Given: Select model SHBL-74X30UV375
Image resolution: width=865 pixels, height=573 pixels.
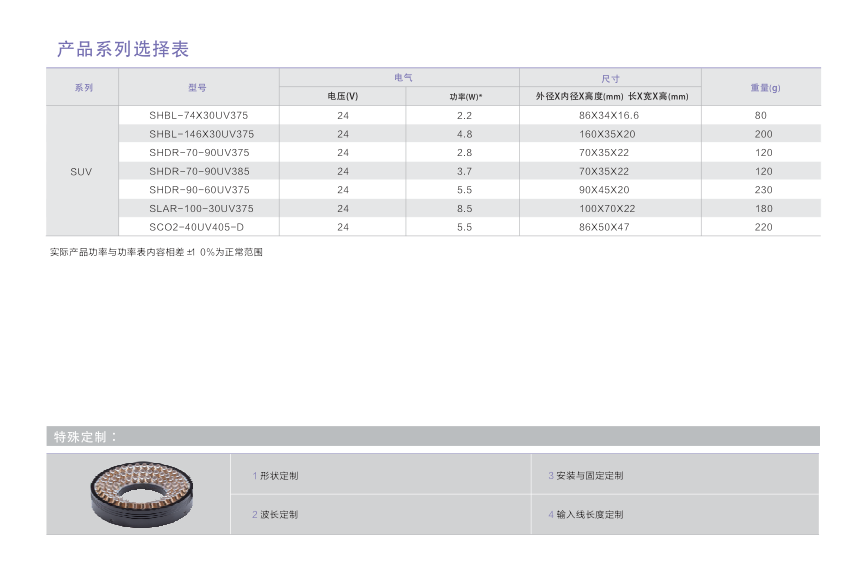Looking at the screenshot, I should pos(199,115).
